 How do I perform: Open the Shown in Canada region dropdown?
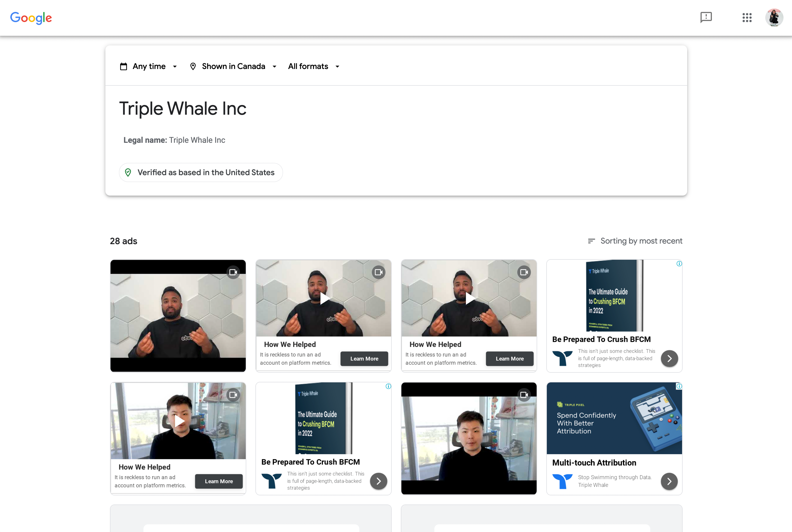[x=233, y=66]
